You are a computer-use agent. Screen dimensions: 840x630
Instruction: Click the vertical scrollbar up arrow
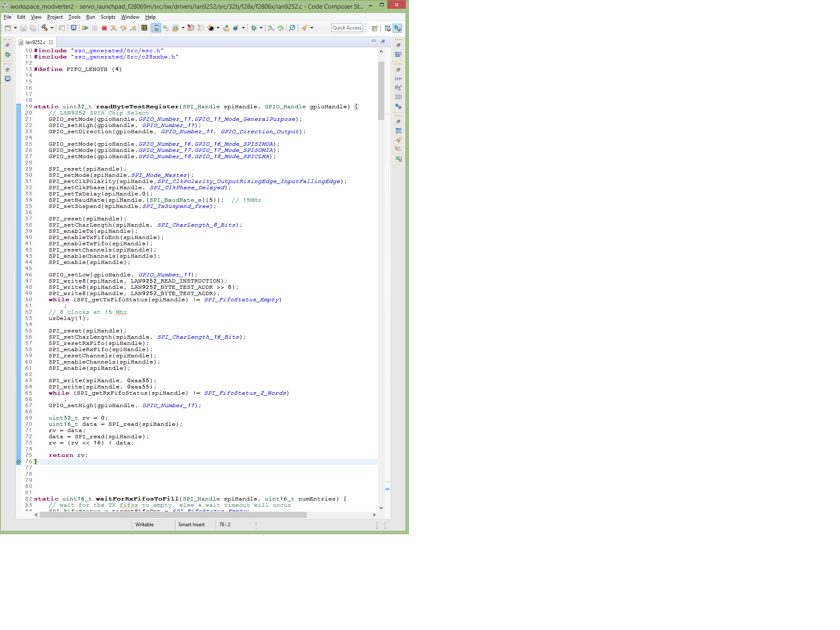tap(381, 51)
